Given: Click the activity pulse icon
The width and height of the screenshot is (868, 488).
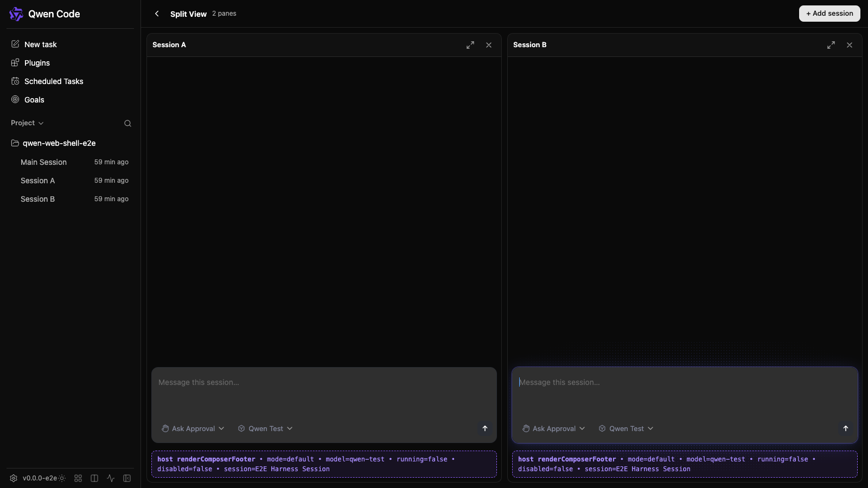Looking at the screenshot, I should point(111,478).
